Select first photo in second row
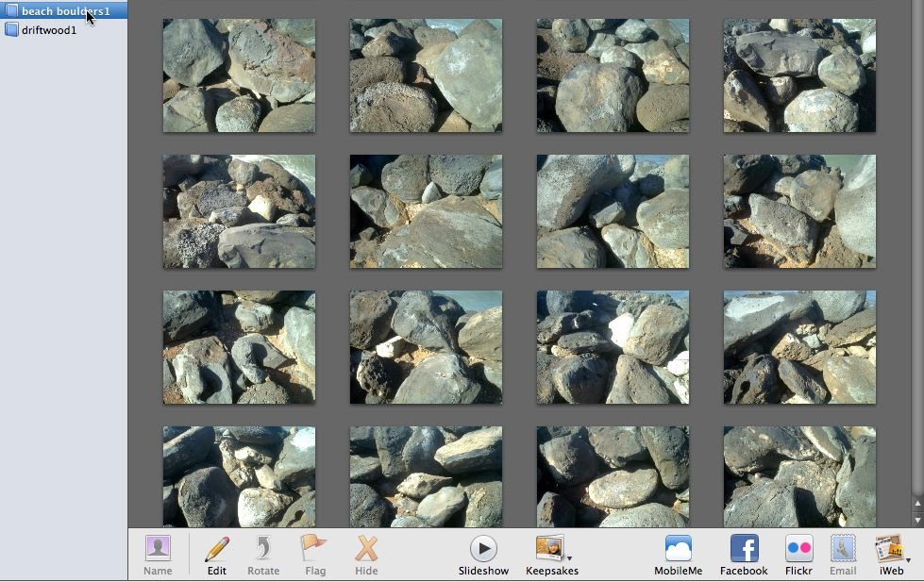924x582 pixels. (239, 211)
